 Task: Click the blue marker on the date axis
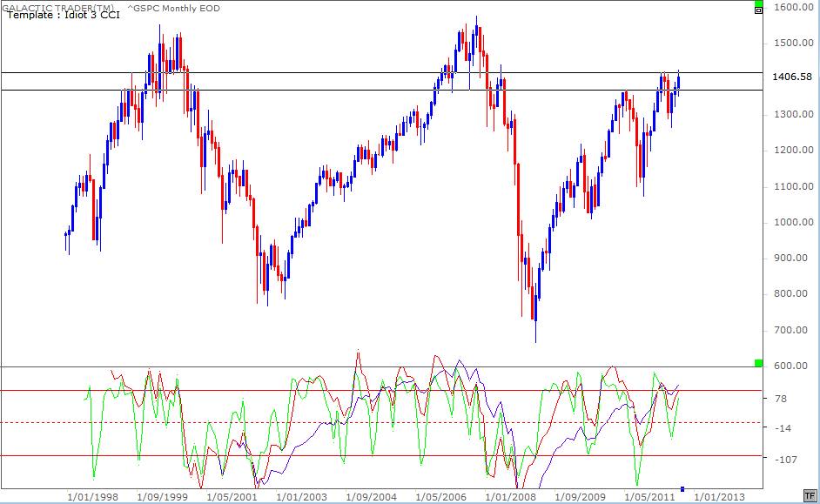(682, 489)
